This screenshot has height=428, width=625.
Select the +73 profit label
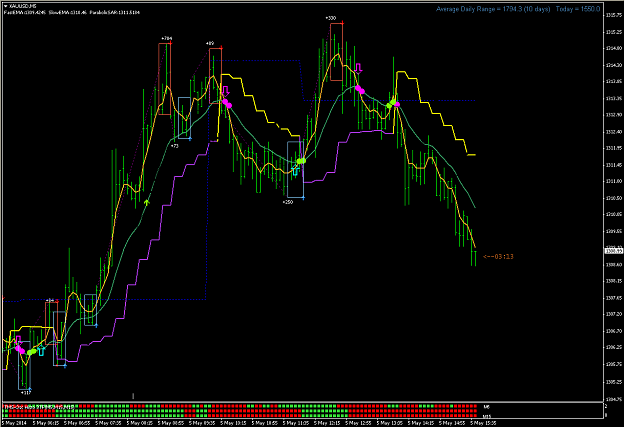(x=175, y=146)
